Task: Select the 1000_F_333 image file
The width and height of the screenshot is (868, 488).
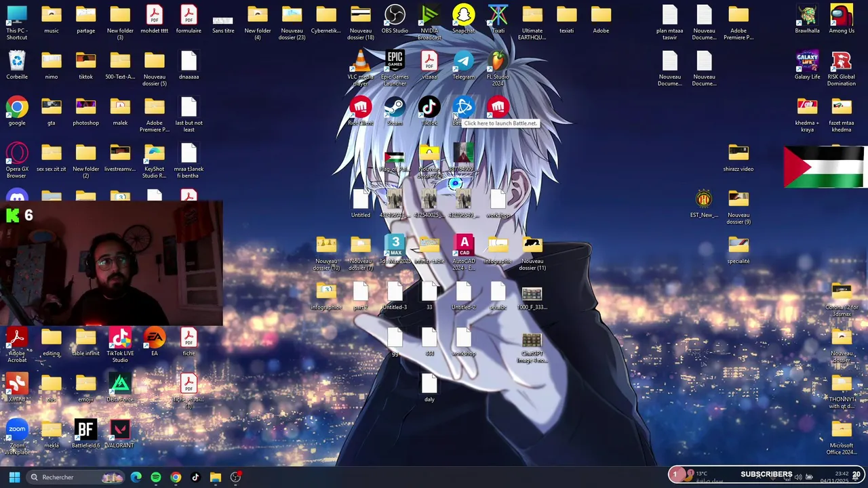Action: (x=532, y=298)
